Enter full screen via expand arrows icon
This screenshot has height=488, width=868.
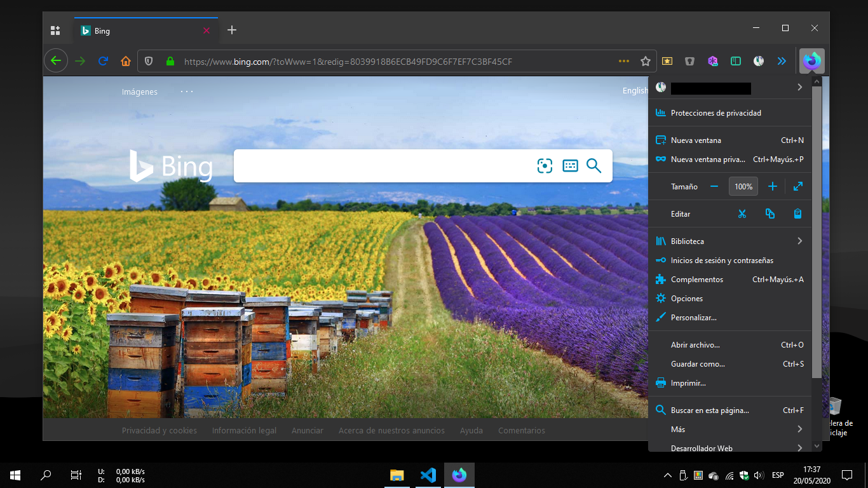pyautogui.click(x=798, y=187)
